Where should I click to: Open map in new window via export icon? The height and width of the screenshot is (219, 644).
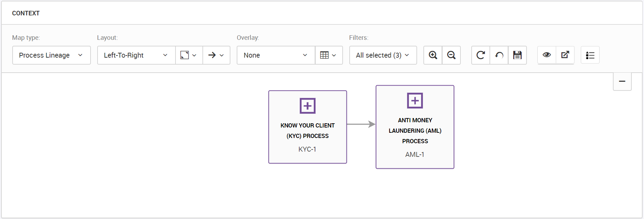(565, 55)
